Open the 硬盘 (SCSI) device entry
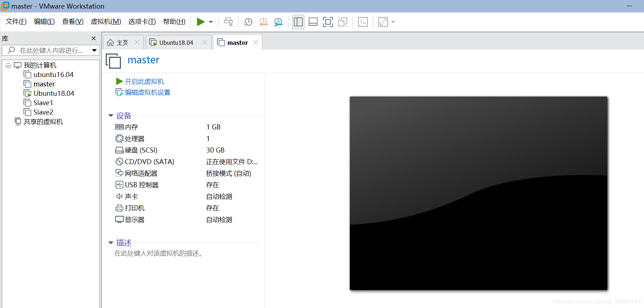 (141, 150)
